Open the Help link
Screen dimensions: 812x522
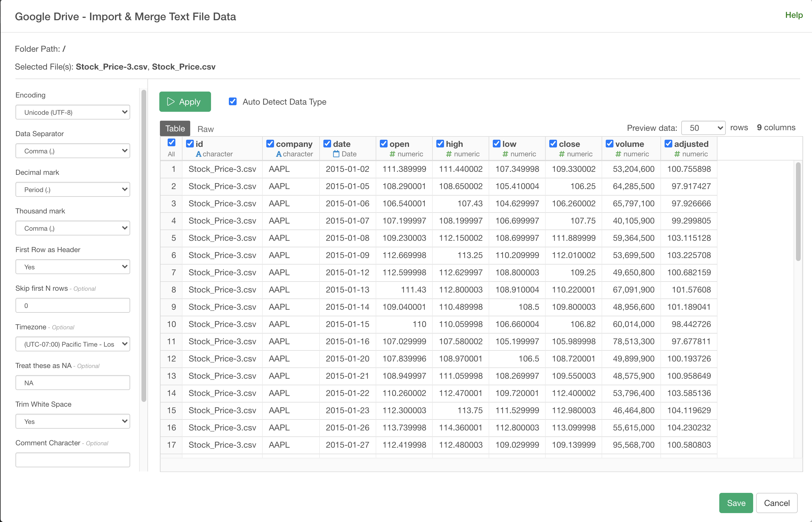pyautogui.click(x=793, y=15)
